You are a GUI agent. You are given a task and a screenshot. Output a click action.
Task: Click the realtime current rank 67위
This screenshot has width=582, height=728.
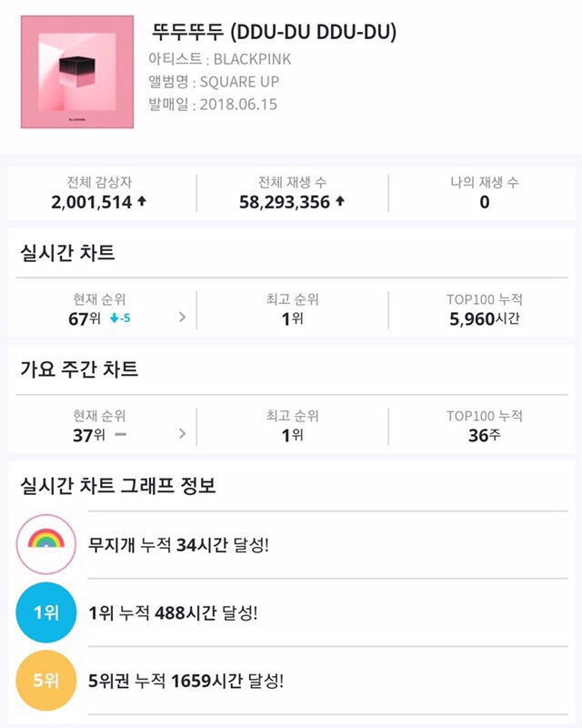85,318
